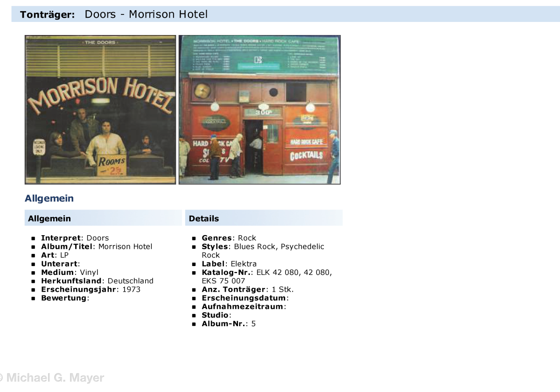Select the Anz. Tonträger 1 Stk. line
Image resolution: width=560 pixels, height=392 pixels.
coord(247,289)
